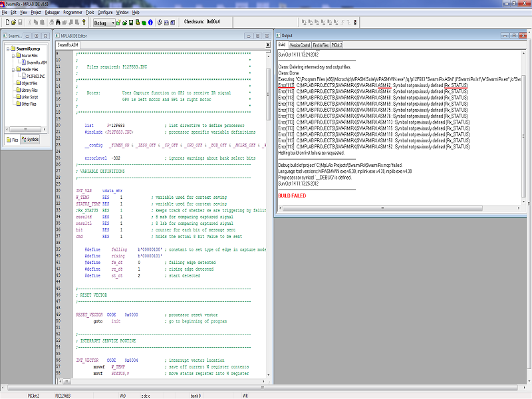Click the blue circular info icon

click(150, 23)
